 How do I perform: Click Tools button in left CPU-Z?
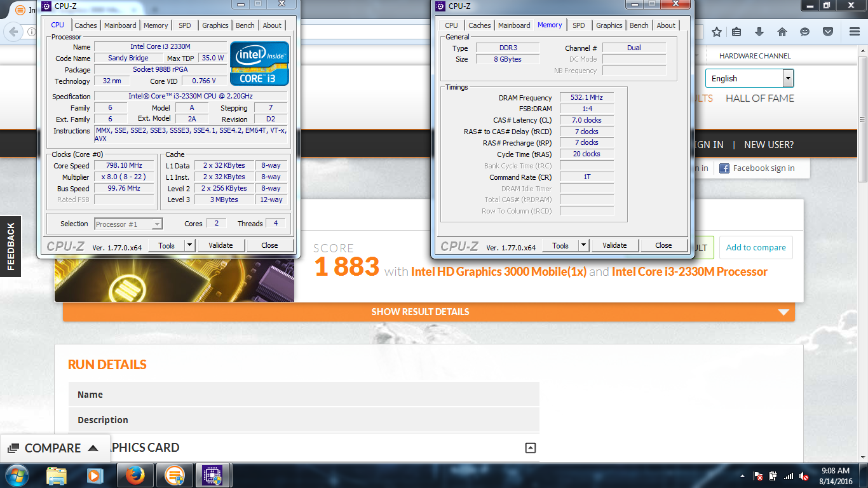[x=166, y=245]
